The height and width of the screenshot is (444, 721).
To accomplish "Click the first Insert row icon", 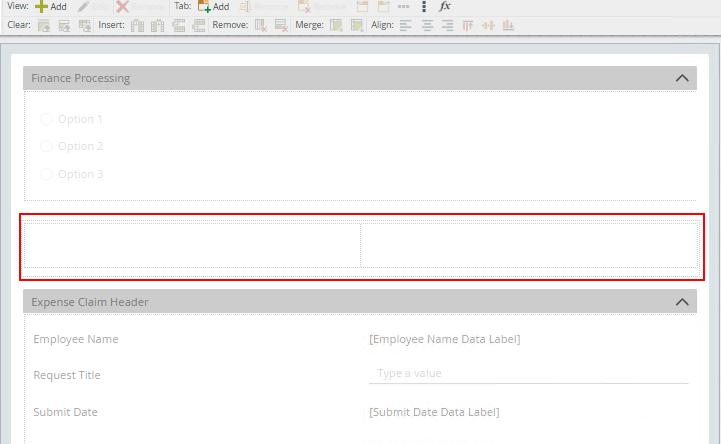I will pyautogui.click(x=178, y=25).
